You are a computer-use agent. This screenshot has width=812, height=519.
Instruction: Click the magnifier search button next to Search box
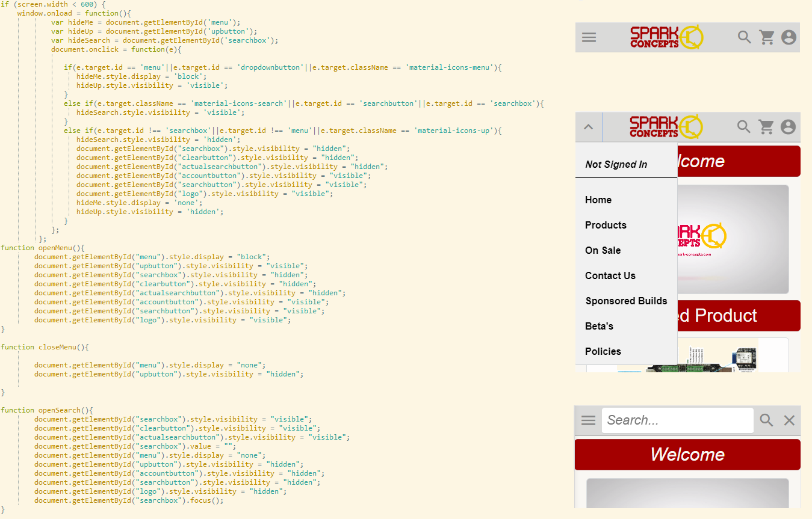[766, 420]
